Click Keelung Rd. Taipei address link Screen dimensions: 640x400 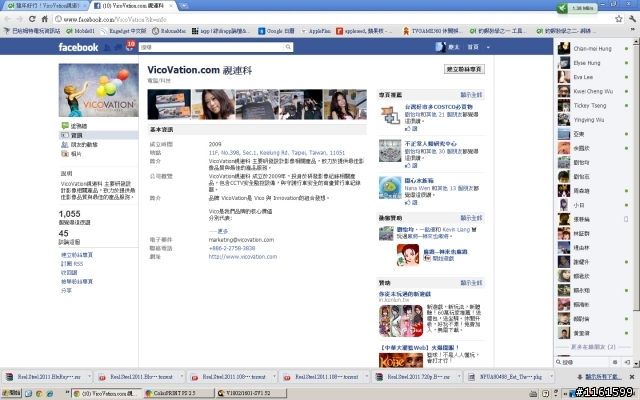[277, 153]
